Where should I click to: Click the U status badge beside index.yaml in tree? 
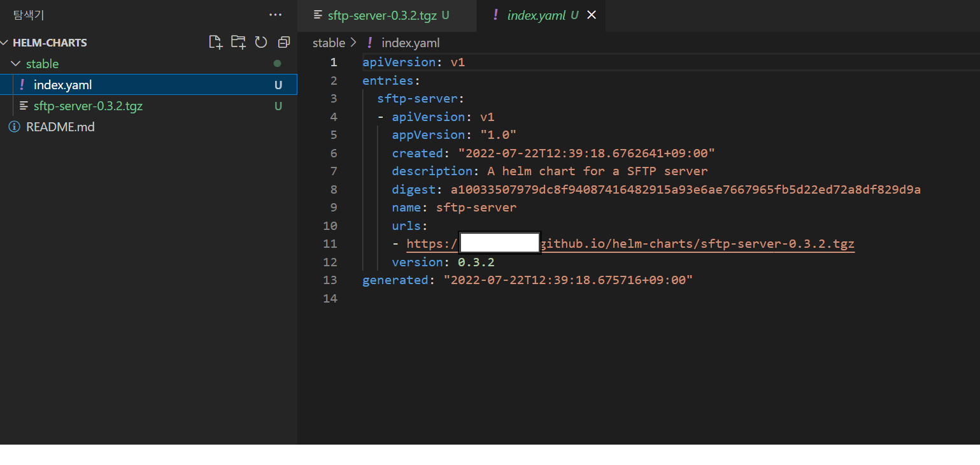click(x=278, y=85)
